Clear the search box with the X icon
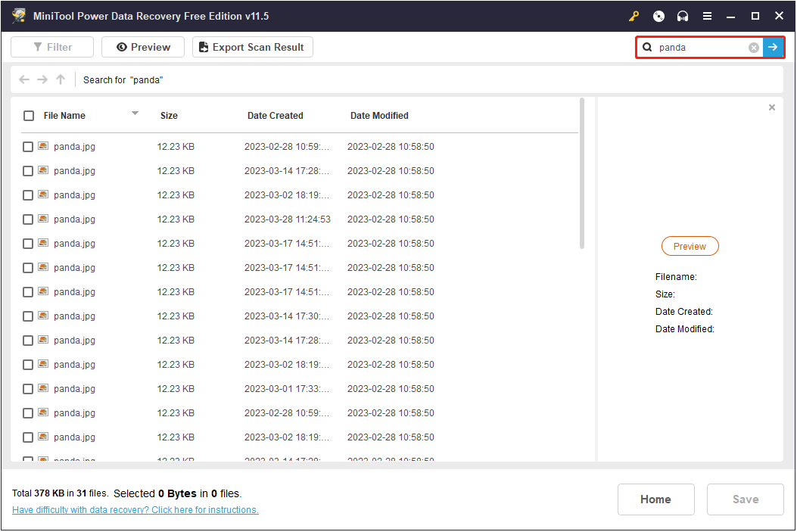797x532 pixels. 753,47
